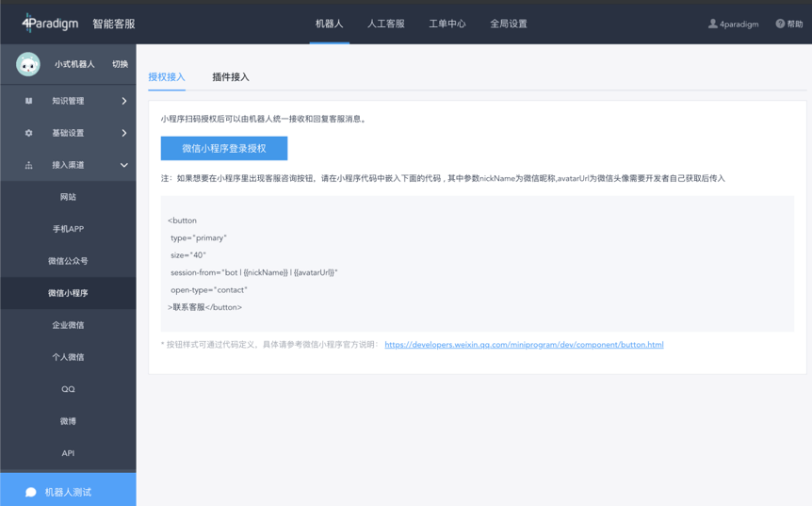Click the 接入渠道 hierarchy icon

(28, 165)
